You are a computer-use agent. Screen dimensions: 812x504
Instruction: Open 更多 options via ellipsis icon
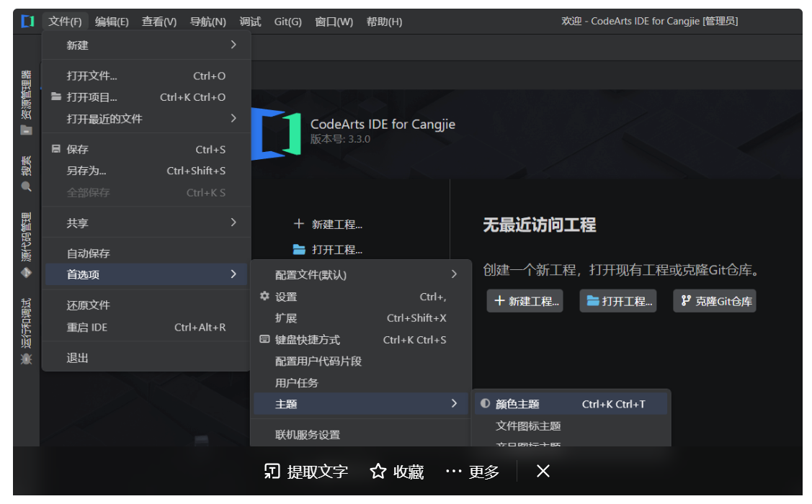click(x=454, y=471)
